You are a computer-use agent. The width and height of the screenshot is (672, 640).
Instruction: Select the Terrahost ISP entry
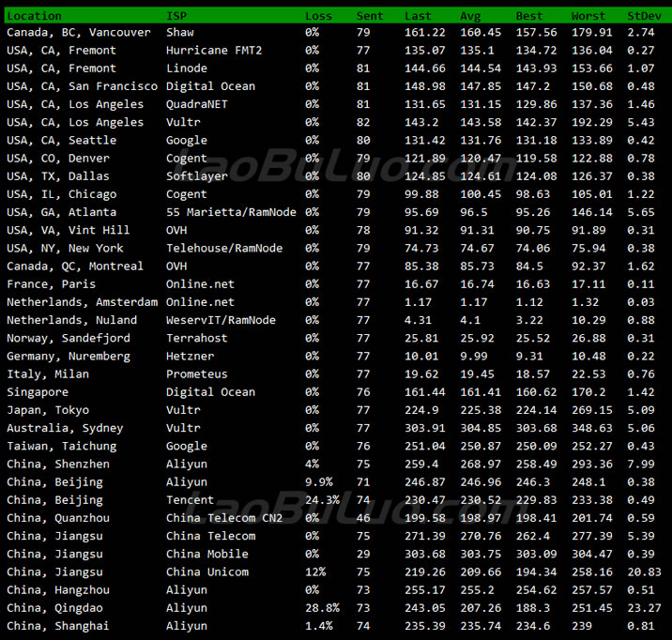[x=197, y=339]
